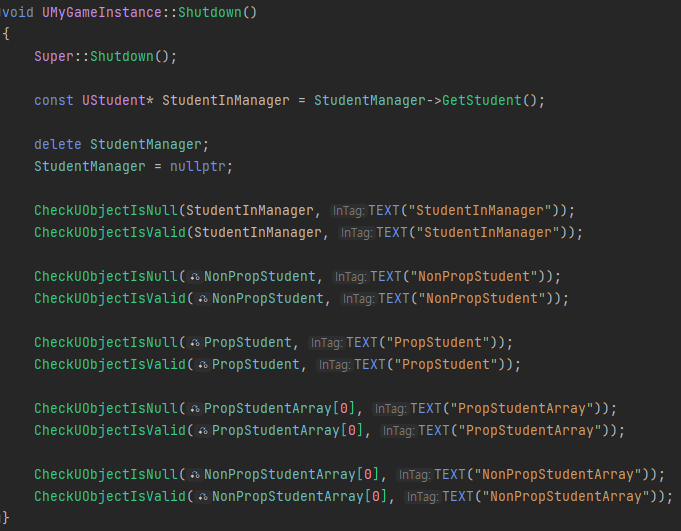681x531 pixels.
Task: Click member icon before PropStudent in CheckUObjectIsNull call
Action: 195,343
